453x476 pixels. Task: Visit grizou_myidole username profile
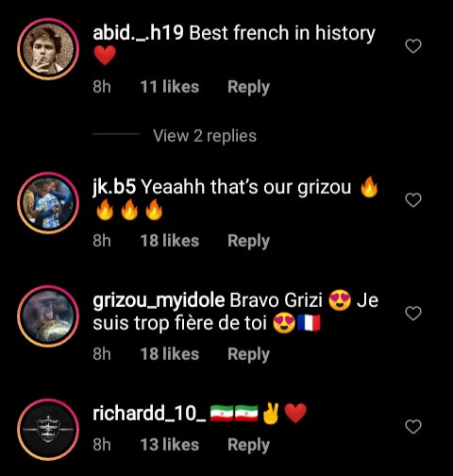click(159, 300)
